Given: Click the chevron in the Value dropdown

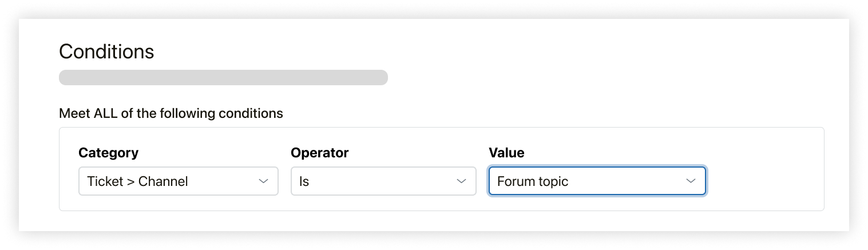Looking at the screenshot, I should pyautogui.click(x=691, y=181).
